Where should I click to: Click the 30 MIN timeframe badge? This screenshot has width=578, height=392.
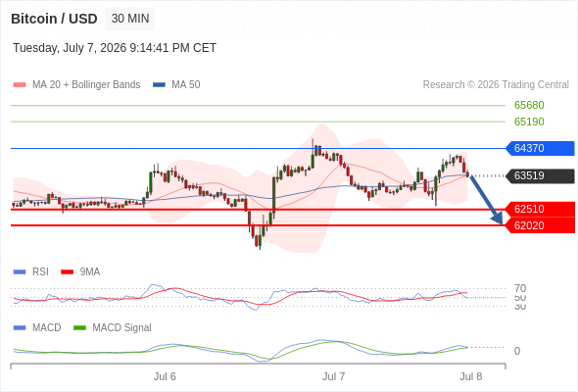130,19
